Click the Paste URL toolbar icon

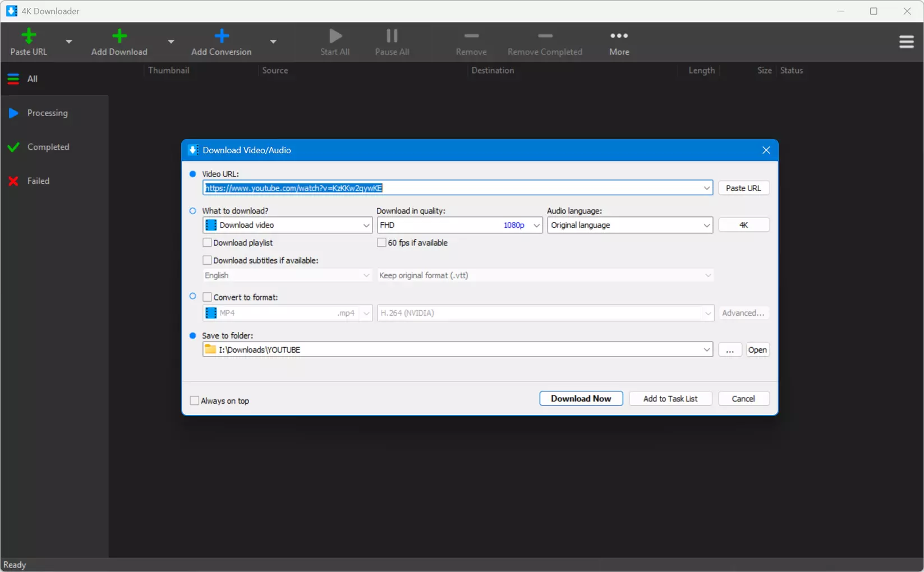(29, 36)
